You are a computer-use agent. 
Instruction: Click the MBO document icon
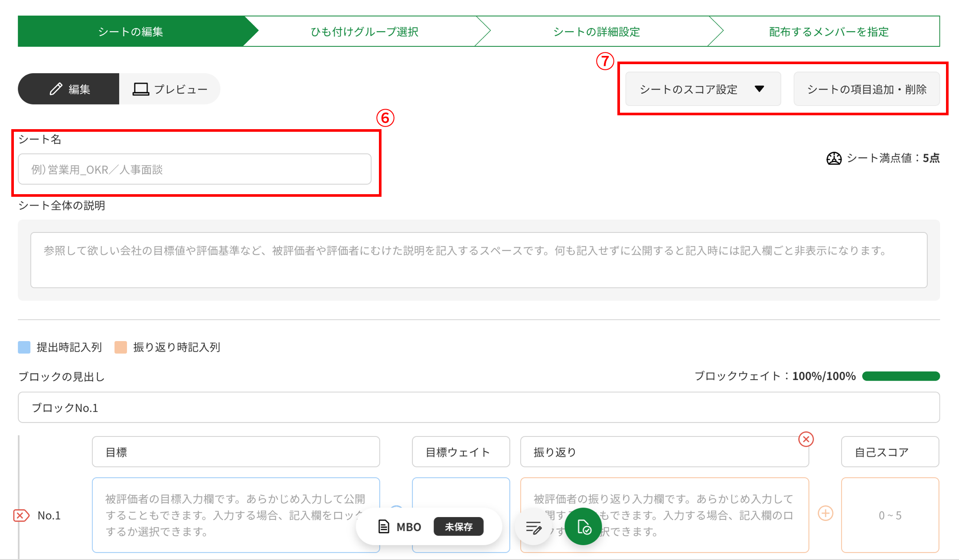click(x=384, y=527)
